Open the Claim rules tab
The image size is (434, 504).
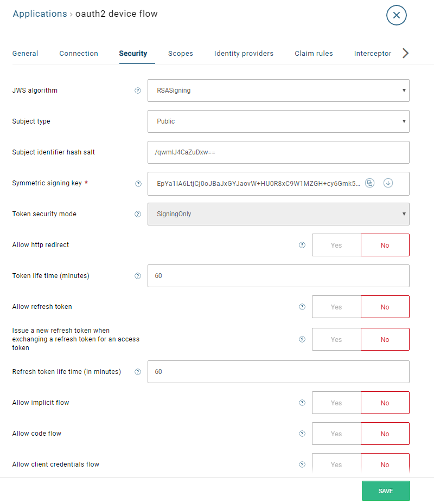click(314, 53)
